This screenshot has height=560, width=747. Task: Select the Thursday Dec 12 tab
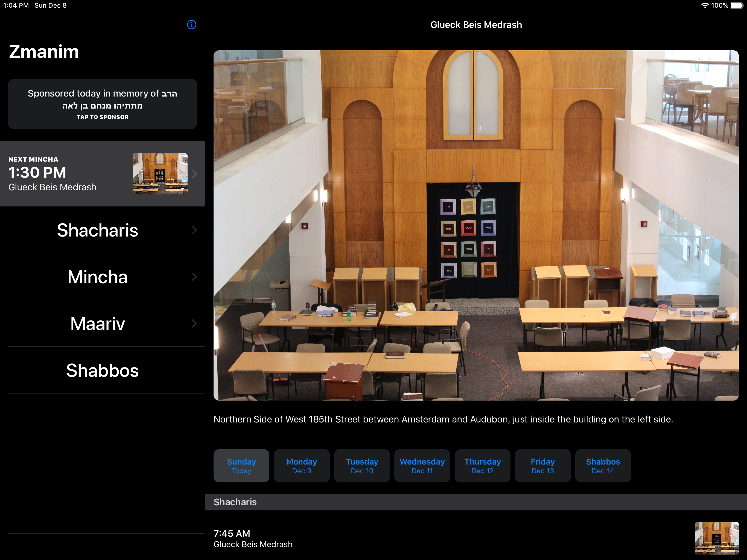[x=483, y=466]
